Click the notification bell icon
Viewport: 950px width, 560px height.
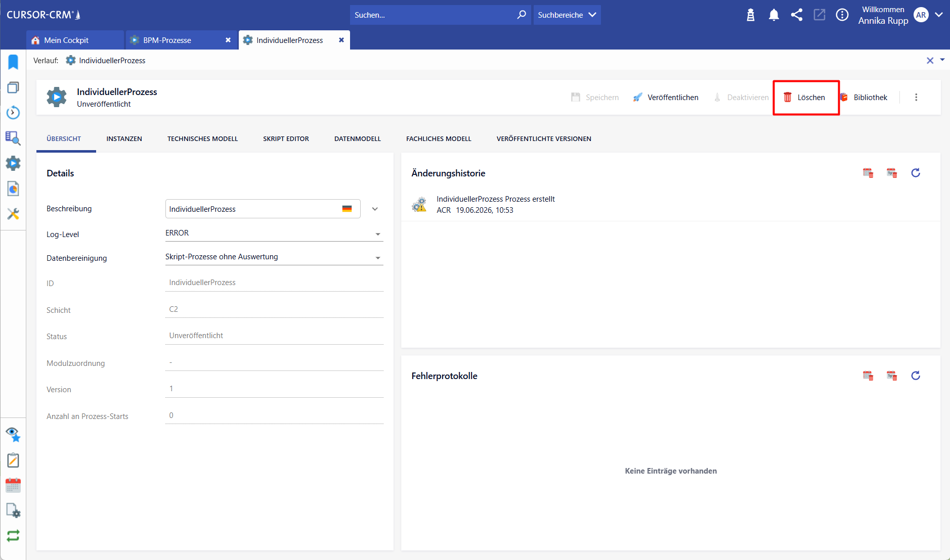coord(773,15)
